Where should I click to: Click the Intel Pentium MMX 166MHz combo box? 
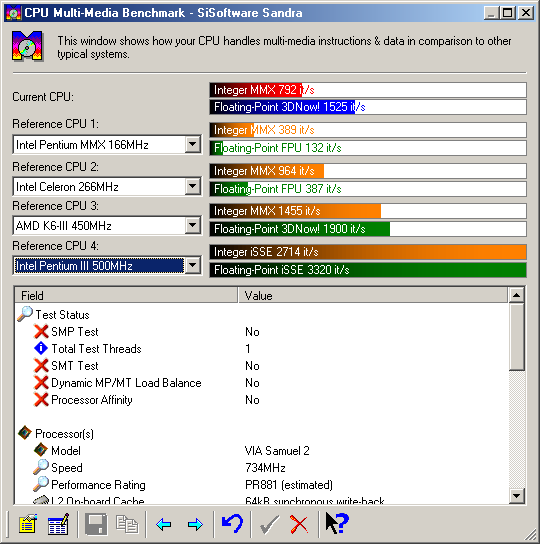(x=107, y=144)
